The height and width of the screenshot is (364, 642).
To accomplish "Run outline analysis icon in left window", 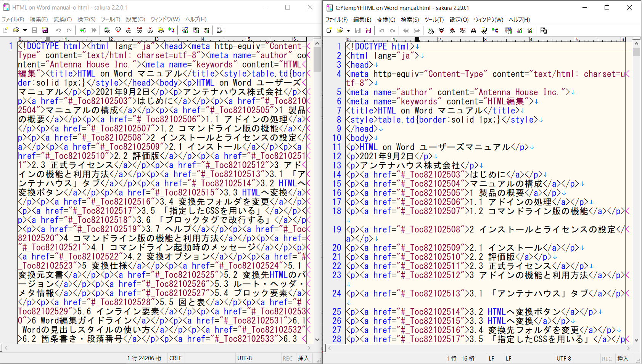I will pyautogui.click(x=171, y=30).
